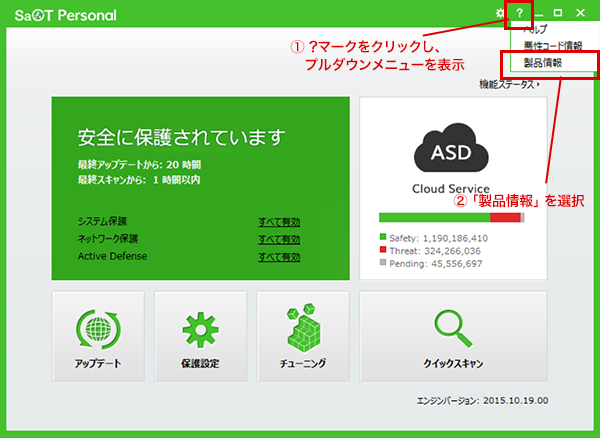Minimize the SaAT Personal window
The width and height of the screenshot is (600, 438).
coord(539,14)
